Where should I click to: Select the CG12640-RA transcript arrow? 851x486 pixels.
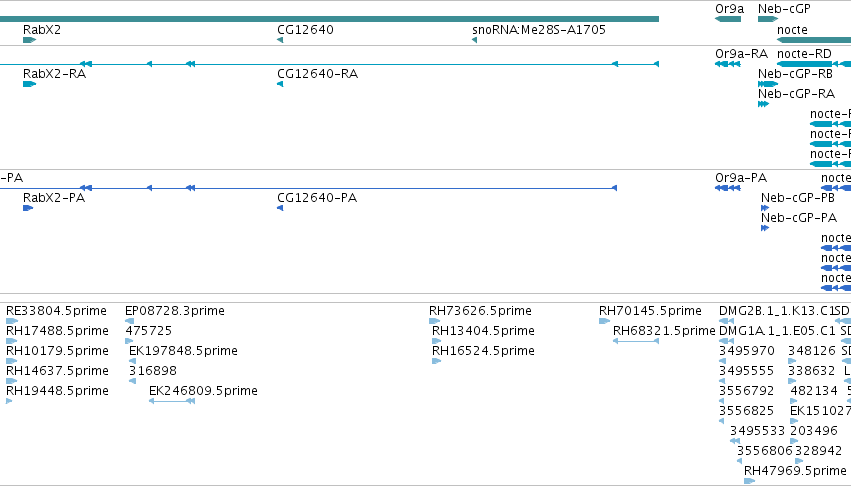(280, 84)
